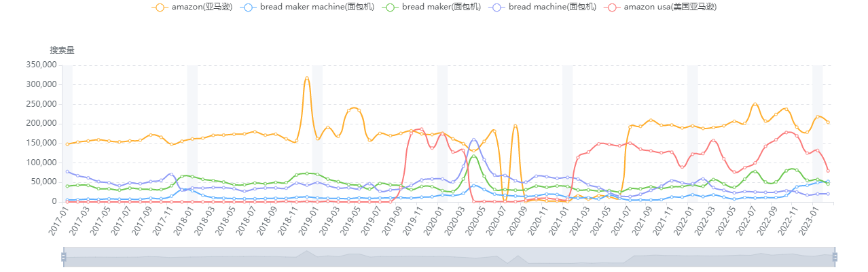The image size is (868, 272).
Task: Click the left handle of the zoom slider
Action: pyautogui.click(x=64, y=257)
